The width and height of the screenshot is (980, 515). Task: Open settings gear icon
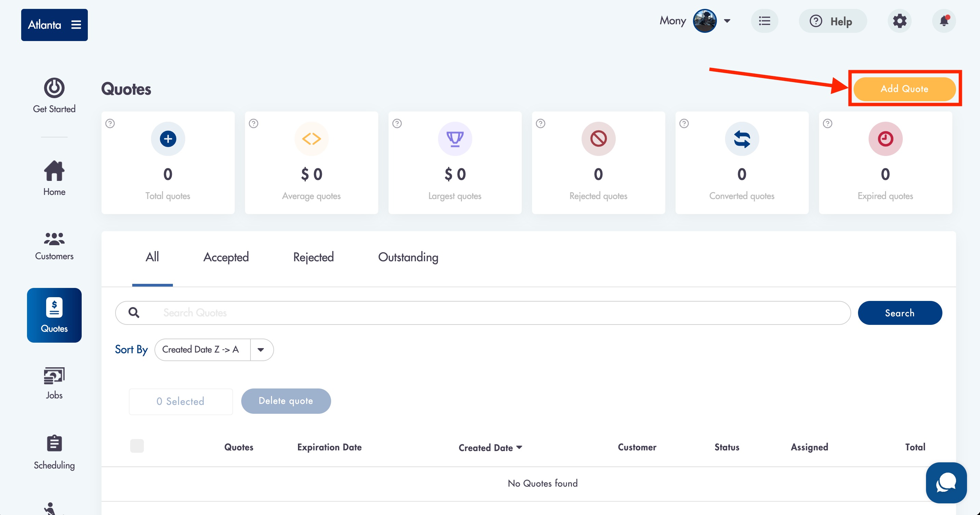(x=900, y=21)
